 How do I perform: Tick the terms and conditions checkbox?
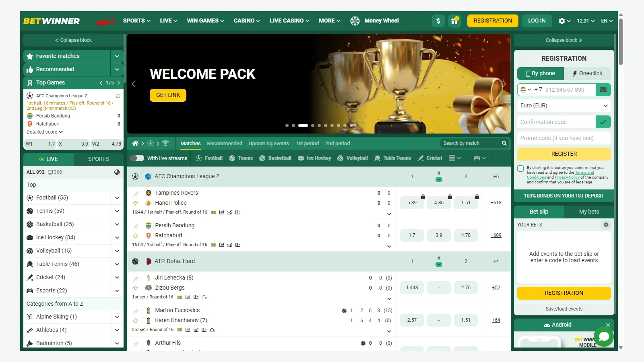tap(520, 169)
